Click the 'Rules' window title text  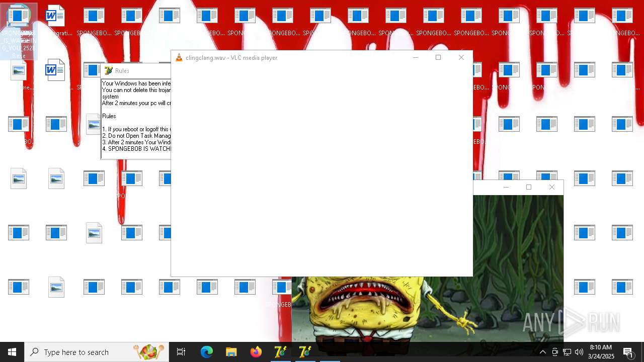point(122,71)
